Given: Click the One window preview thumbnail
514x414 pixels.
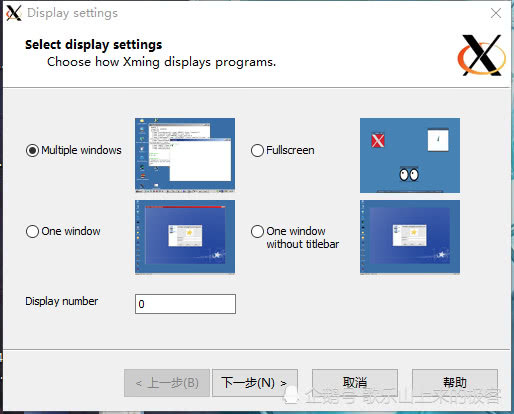Looking at the screenshot, I should [x=185, y=237].
